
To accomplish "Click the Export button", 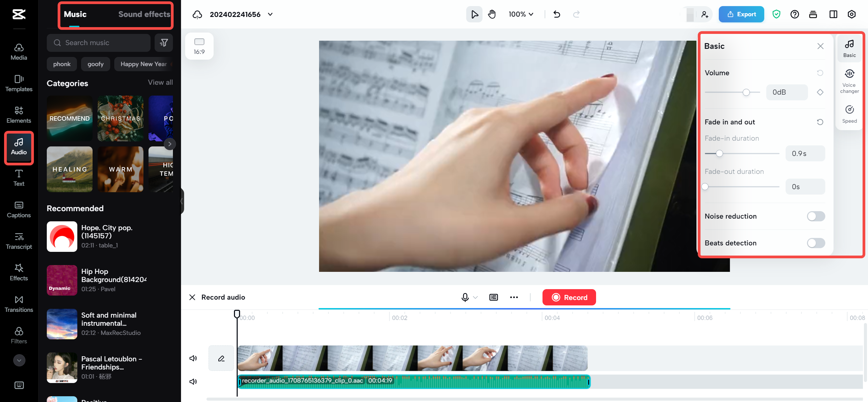I will pyautogui.click(x=741, y=14).
